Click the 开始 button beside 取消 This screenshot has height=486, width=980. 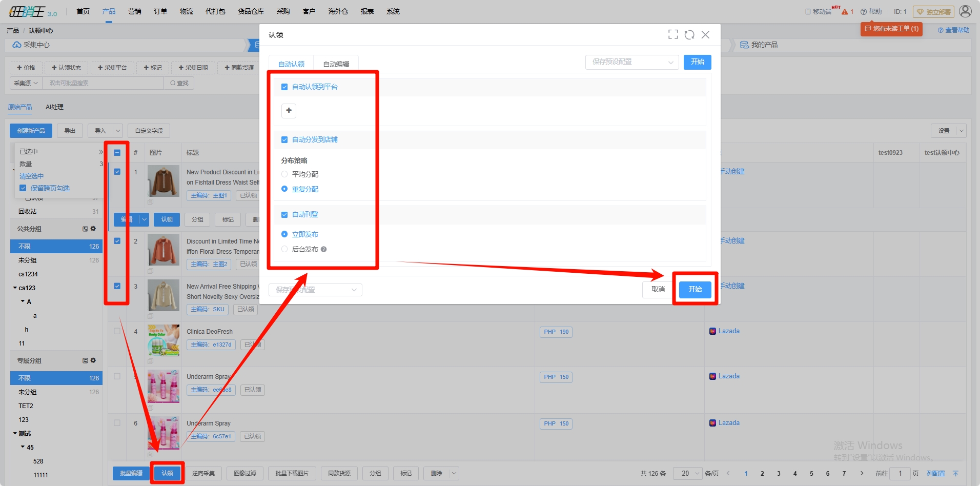[x=695, y=289]
